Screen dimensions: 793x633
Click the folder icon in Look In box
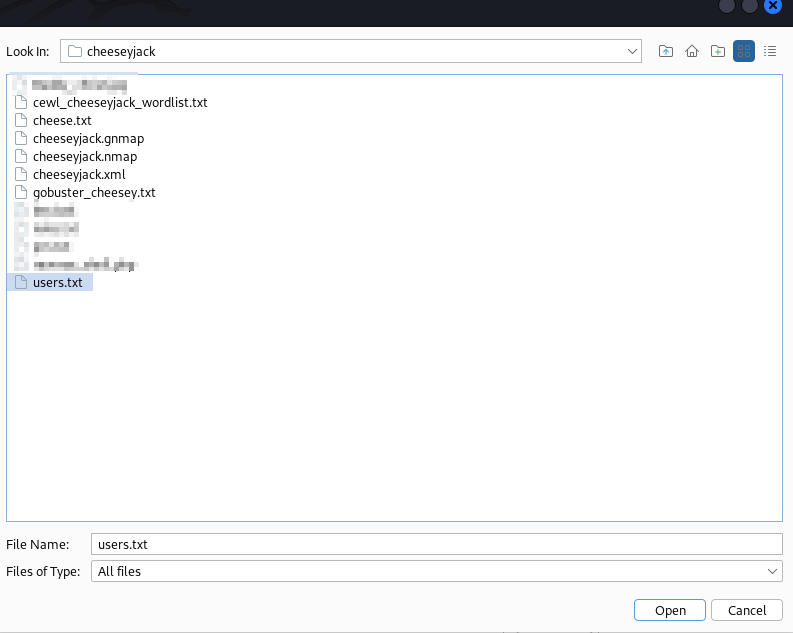[x=75, y=51]
